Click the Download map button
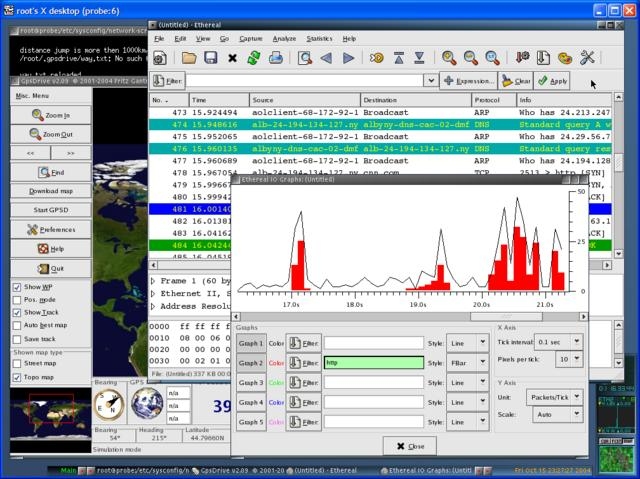 point(51,191)
